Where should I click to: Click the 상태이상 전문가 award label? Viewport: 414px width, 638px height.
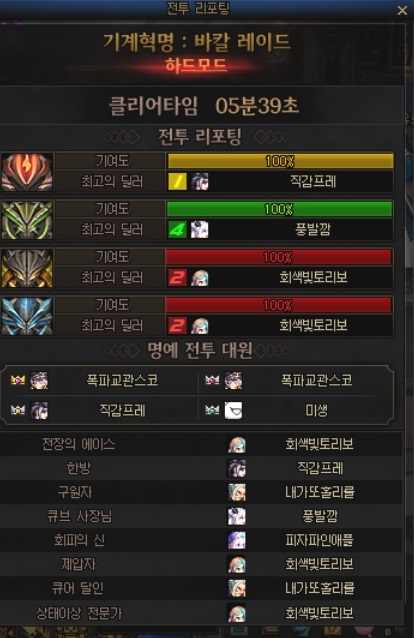click(x=79, y=613)
